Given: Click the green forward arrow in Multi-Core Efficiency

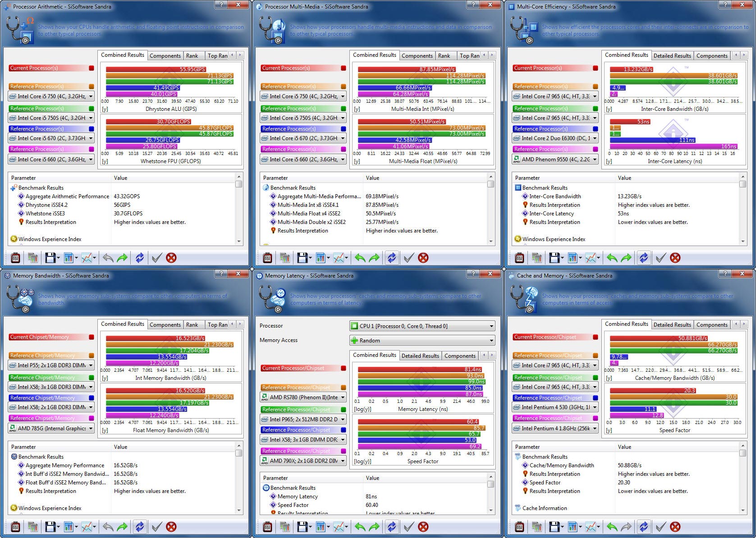Looking at the screenshot, I should pos(626,258).
